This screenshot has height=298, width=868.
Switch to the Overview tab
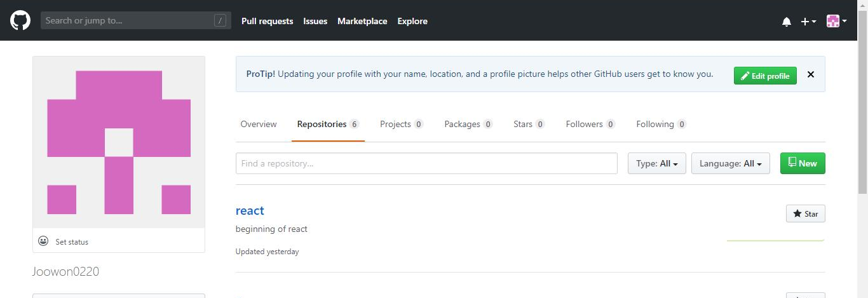pos(259,124)
